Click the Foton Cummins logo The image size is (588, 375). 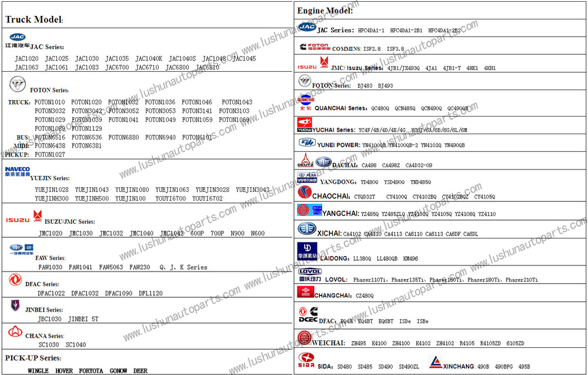(x=315, y=47)
